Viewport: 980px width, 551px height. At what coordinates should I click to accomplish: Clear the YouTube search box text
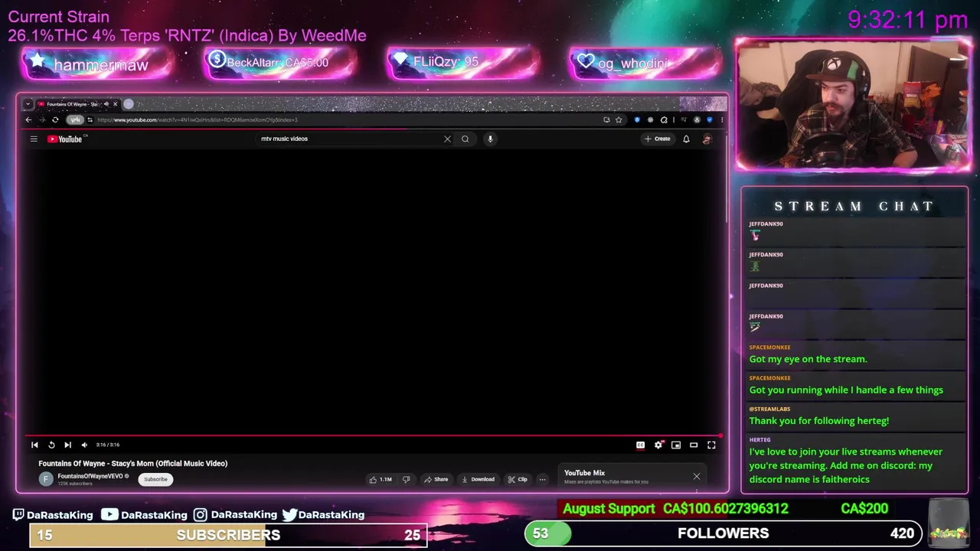(447, 139)
